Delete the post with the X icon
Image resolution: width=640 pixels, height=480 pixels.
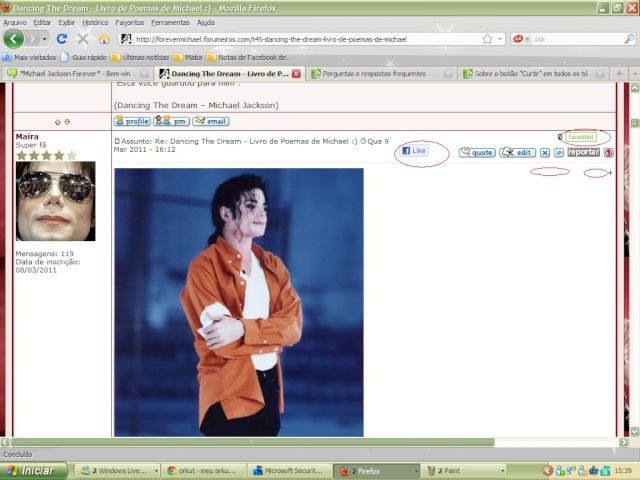545,153
